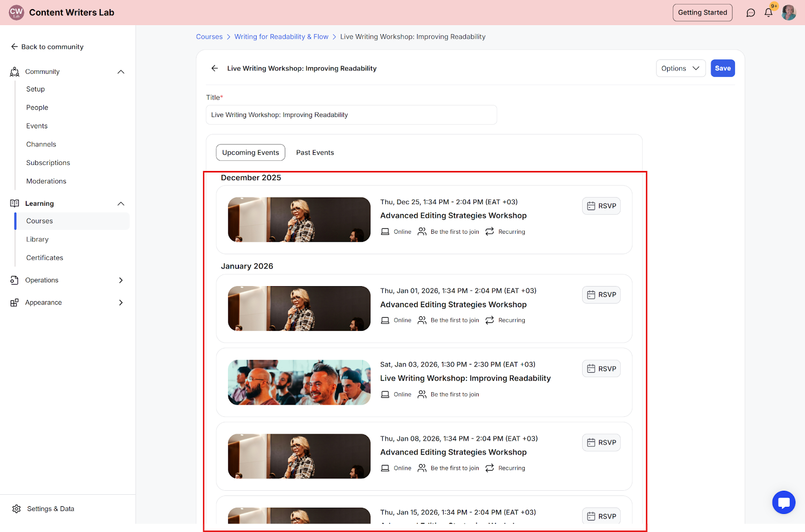Click the Community section icon in sidebar

pyautogui.click(x=15, y=72)
